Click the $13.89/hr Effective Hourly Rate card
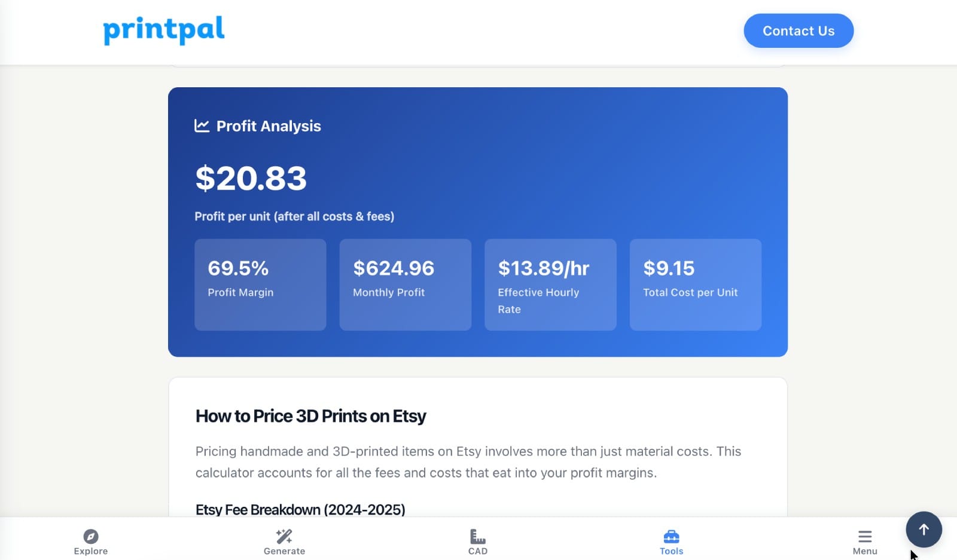The image size is (957, 560). (x=550, y=284)
